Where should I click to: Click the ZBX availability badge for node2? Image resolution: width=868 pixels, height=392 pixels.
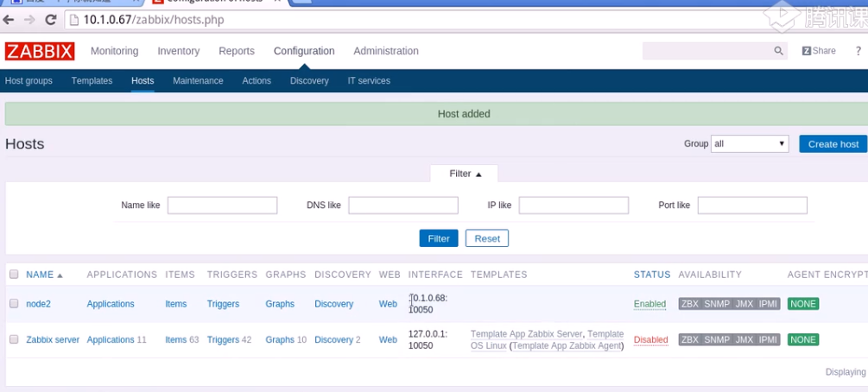tap(690, 304)
